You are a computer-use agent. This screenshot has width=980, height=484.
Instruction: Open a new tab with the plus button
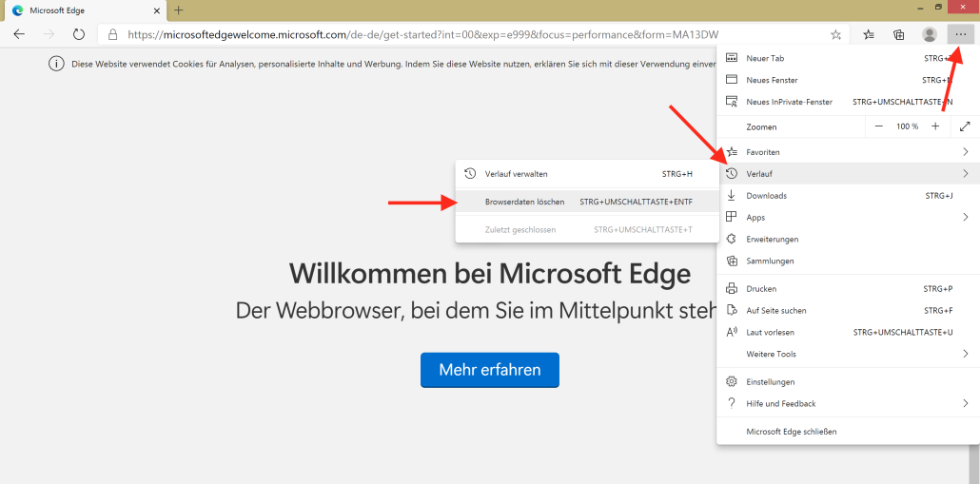click(x=179, y=10)
